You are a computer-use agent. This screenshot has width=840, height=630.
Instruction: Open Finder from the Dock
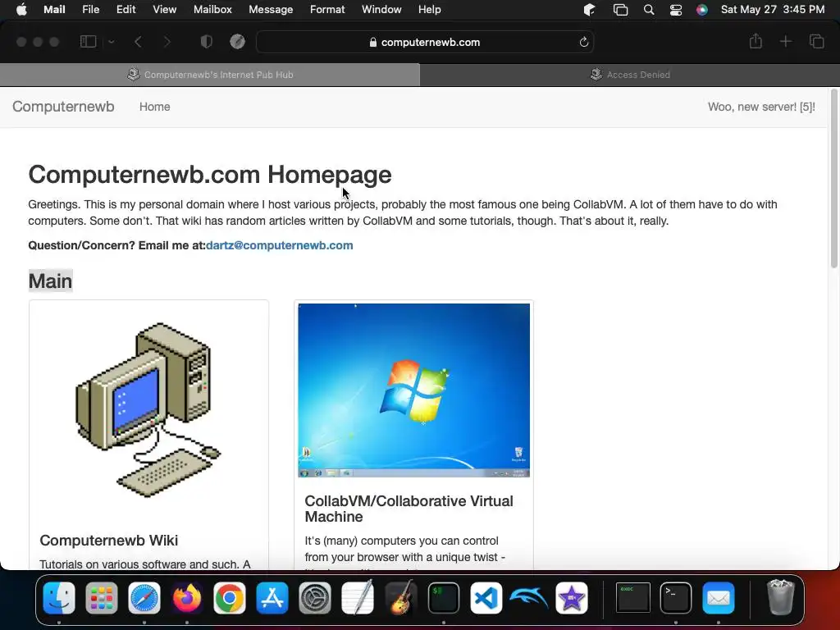pos(59,598)
